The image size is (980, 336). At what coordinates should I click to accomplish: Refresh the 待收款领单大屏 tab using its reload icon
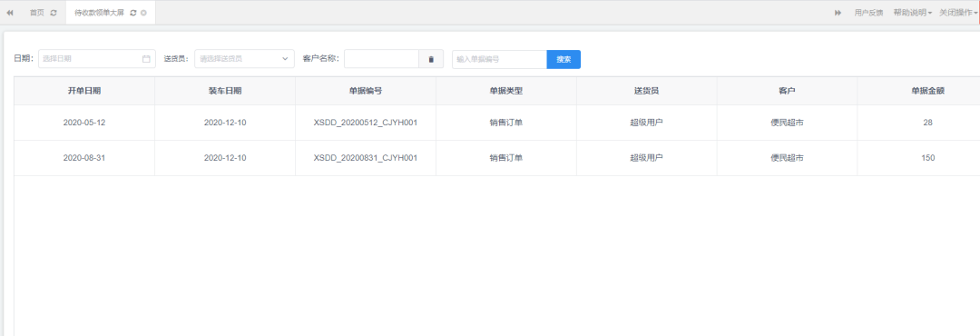[x=133, y=13]
